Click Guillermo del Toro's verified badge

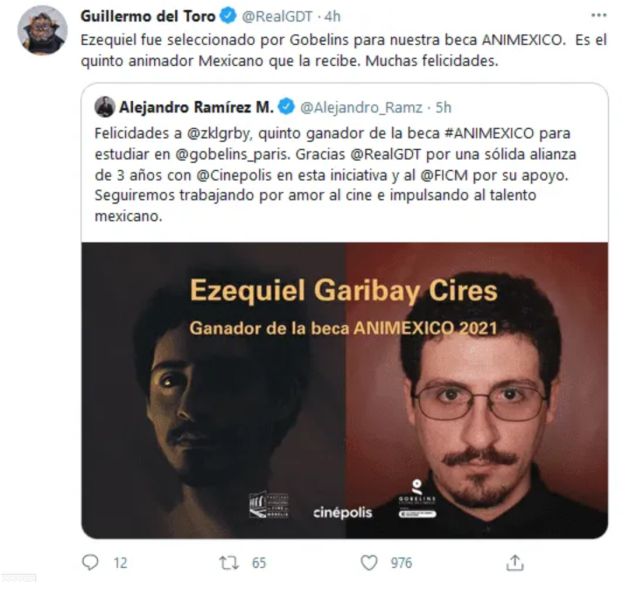pos(228,16)
